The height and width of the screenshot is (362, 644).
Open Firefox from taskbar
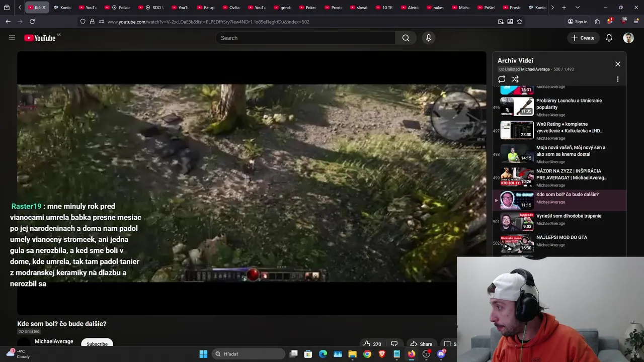(x=412, y=354)
